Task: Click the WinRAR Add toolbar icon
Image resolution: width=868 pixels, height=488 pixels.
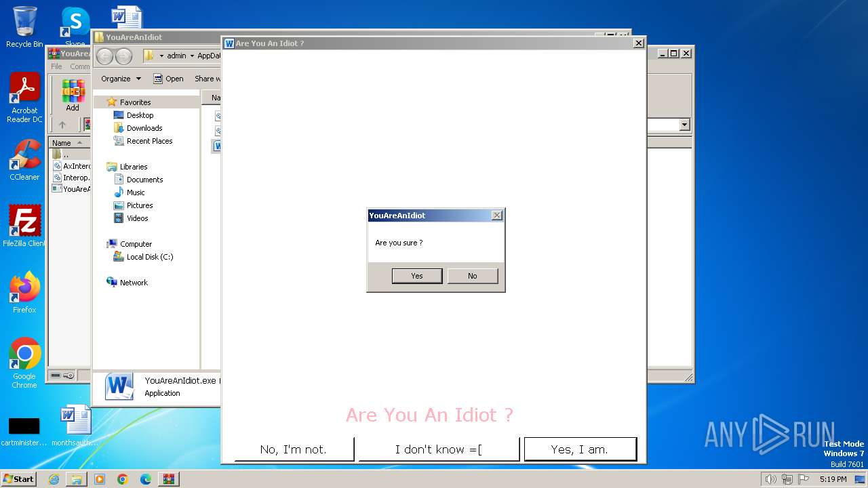Action: [73, 95]
